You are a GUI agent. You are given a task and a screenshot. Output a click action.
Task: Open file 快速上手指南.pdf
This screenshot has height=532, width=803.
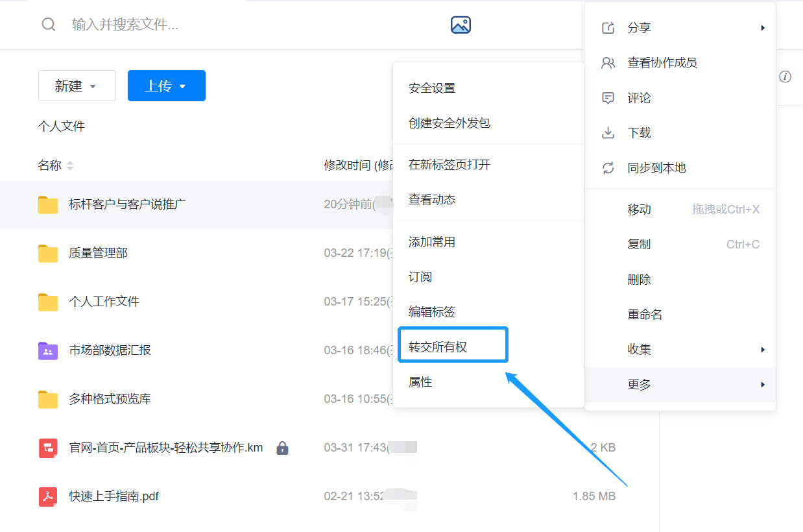click(x=114, y=496)
